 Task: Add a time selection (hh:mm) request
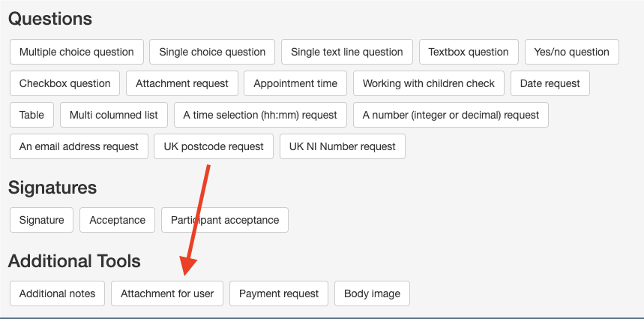(260, 115)
